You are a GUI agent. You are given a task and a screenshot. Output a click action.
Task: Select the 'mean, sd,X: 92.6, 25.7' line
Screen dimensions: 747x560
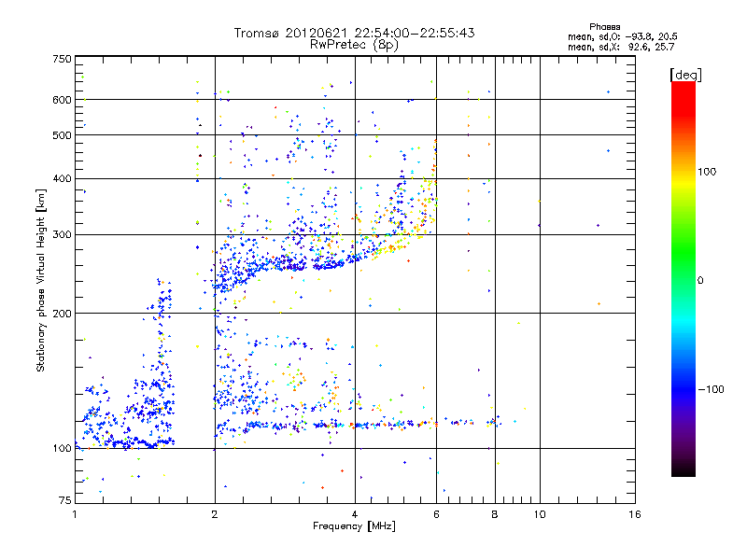(621, 47)
